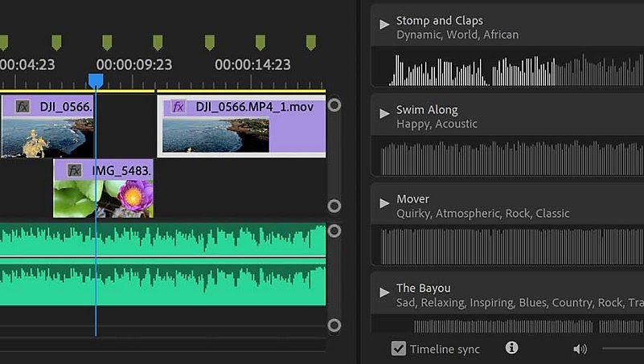This screenshot has width=644, height=364.
Task: Click the 'Happy, Acoustic' tags
Action: [437, 124]
